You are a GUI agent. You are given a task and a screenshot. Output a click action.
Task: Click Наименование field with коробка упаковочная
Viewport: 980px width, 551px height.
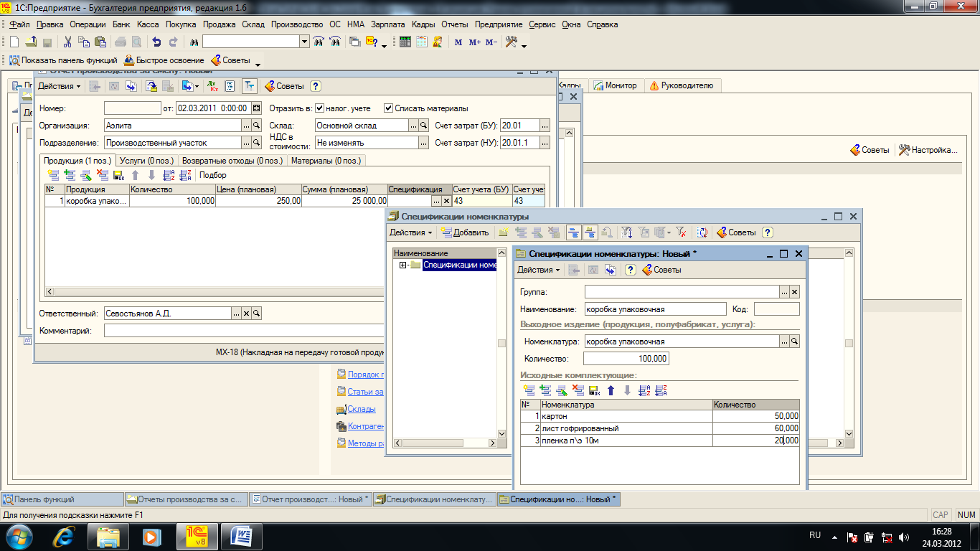(x=656, y=309)
